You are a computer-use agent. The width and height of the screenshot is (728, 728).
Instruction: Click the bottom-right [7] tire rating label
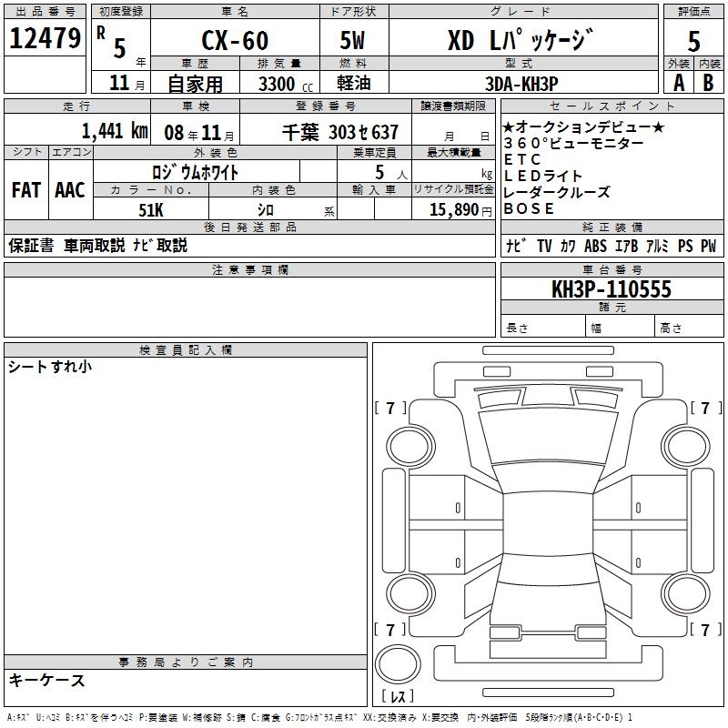(x=704, y=630)
